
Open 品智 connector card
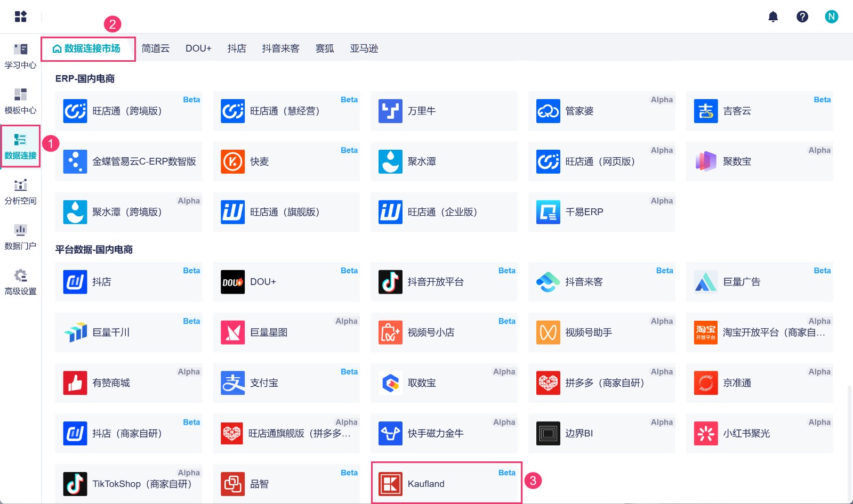286,484
